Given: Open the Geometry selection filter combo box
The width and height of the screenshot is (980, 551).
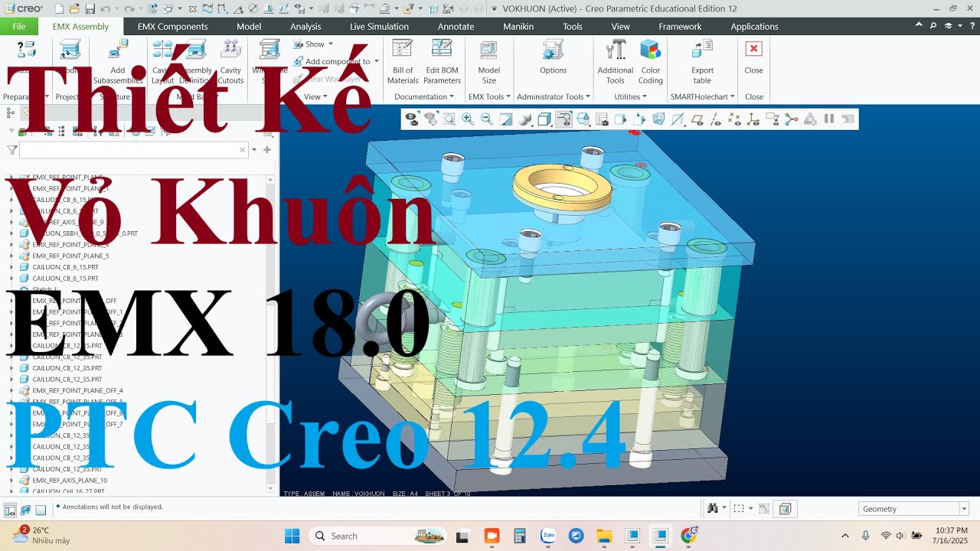Looking at the screenshot, I should [914, 509].
